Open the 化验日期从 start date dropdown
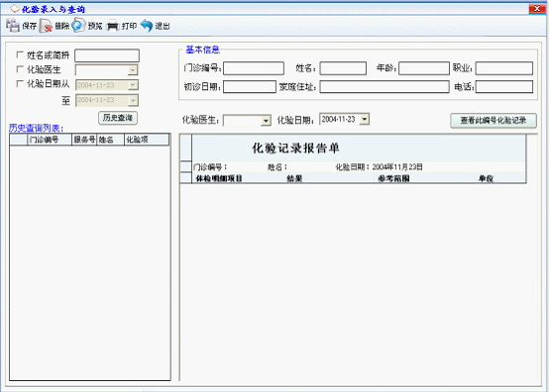Image resolution: width=549 pixels, height=392 pixels. tap(133, 85)
